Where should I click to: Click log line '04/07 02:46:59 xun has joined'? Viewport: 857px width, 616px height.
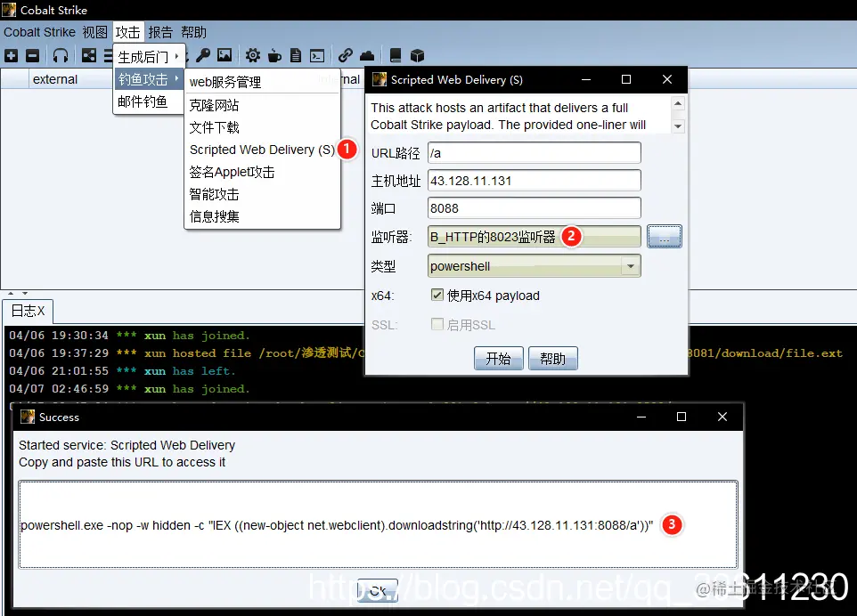pos(129,389)
